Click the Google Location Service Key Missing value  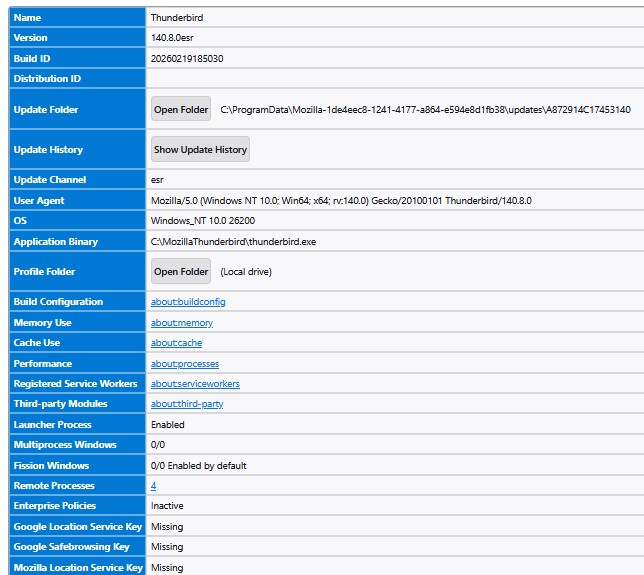(167, 527)
